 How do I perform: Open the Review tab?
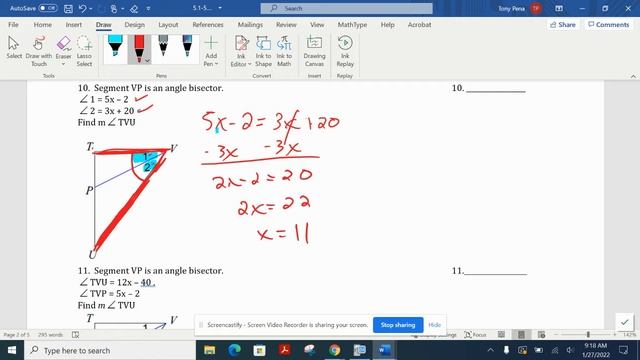(286, 24)
